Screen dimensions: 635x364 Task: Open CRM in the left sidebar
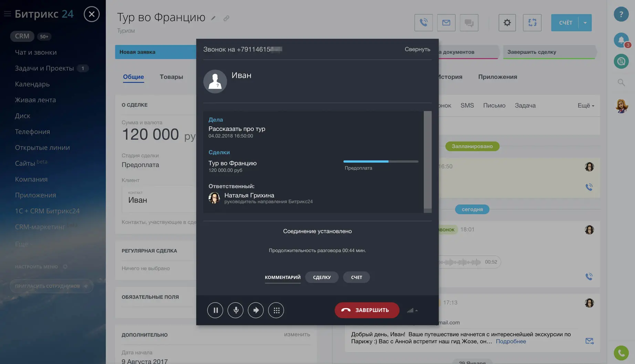point(22,36)
